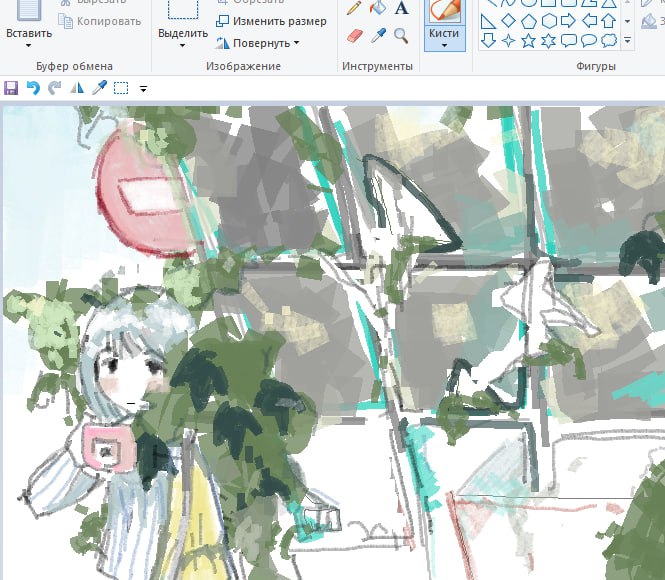The width and height of the screenshot is (665, 580).
Task: Open the Выделить dropdown arrow
Action: [182, 45]
